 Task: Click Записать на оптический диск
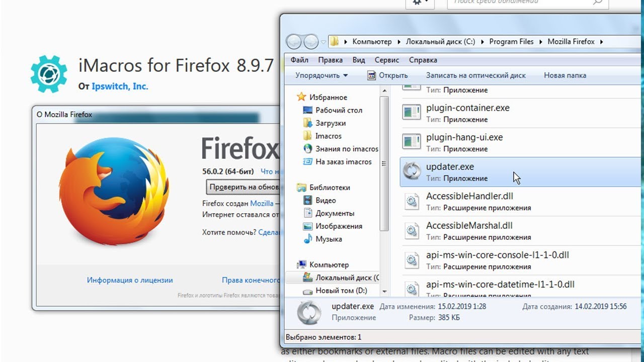coord(475,75)
